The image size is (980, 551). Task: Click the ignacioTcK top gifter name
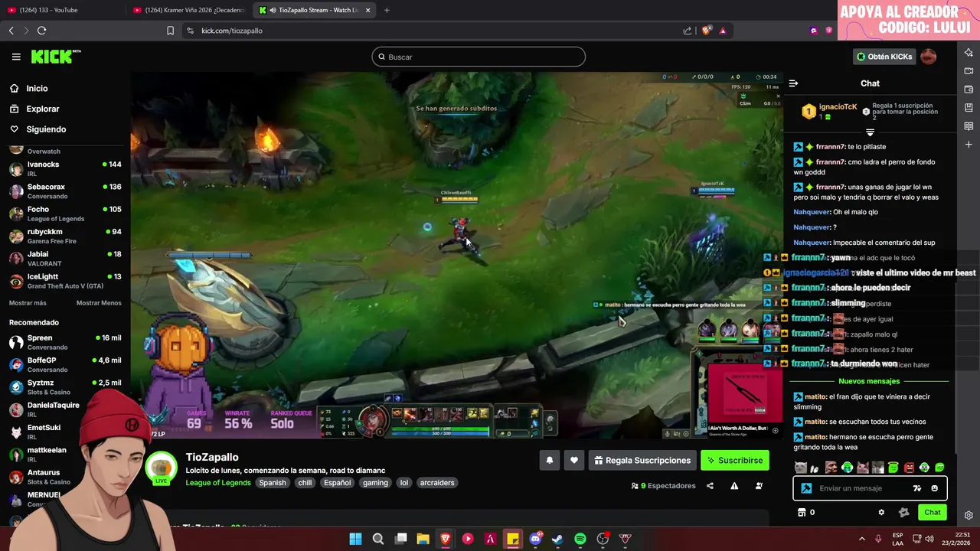tap(838, 107)
